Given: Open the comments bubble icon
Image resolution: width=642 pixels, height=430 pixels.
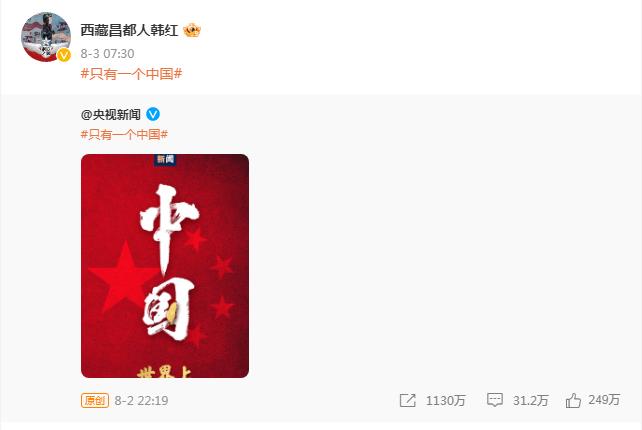Looking at the screenshot, I should 495,400.
